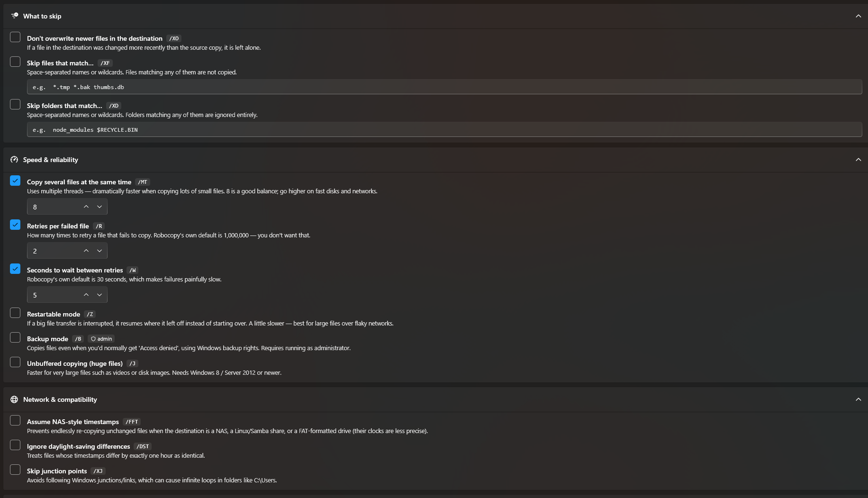Check Unbuffered copying for huge files
Viewport: 868px width, 498px height.
click(x=15, y=362)
